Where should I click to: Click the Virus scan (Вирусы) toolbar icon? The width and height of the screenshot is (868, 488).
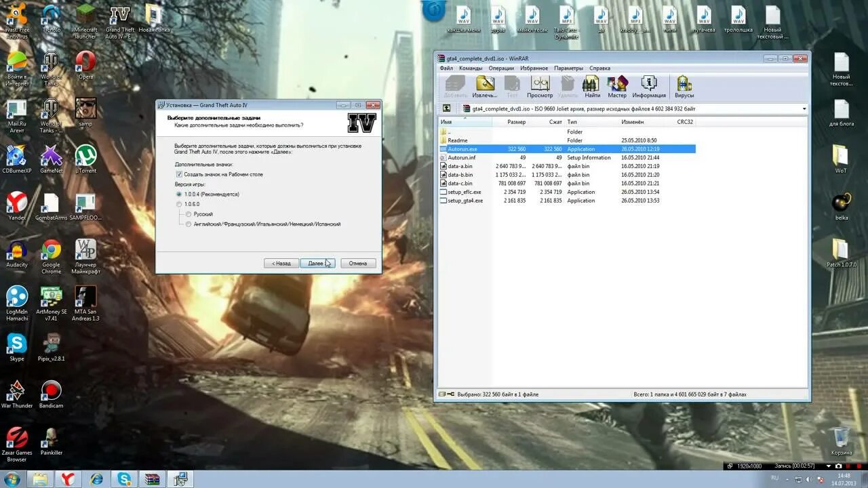pyautogui.click(x=684, y=86)
